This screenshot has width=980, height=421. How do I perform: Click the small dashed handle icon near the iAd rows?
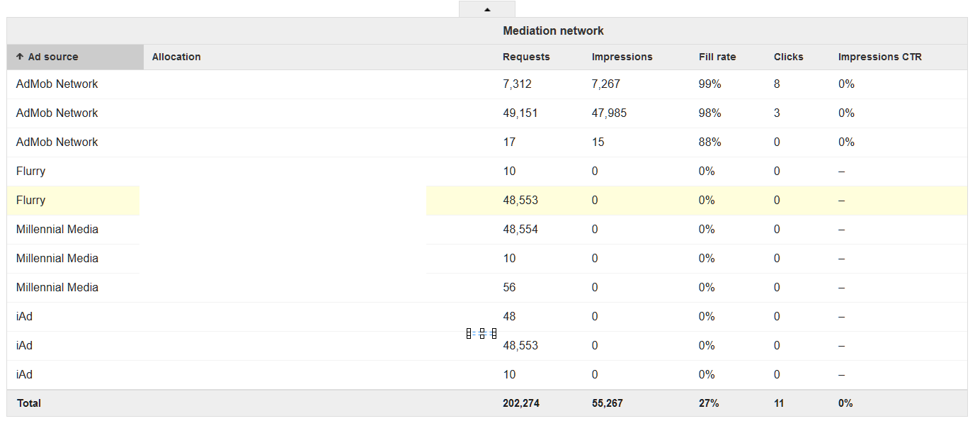click(x=482, y=333)
